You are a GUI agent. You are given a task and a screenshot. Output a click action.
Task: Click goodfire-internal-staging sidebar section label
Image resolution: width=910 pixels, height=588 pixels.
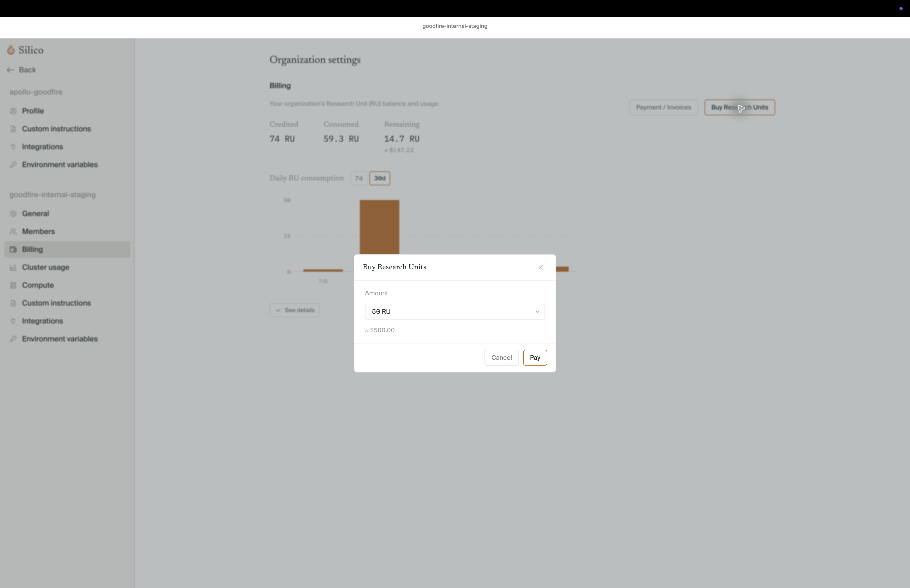(x=52, y=195)
